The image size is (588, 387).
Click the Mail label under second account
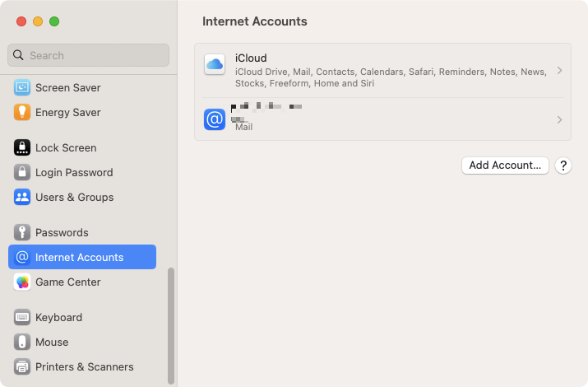(x=243, y=127)
